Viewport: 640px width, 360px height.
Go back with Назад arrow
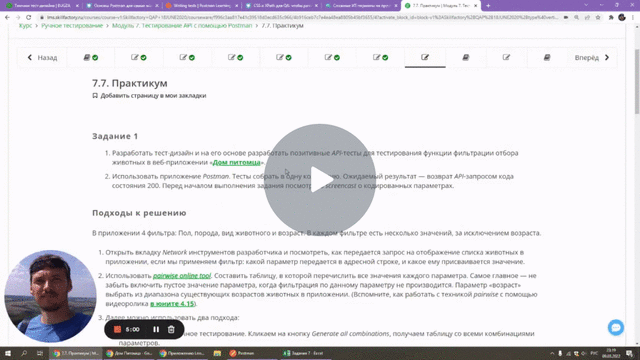click(x=42, y=58)
